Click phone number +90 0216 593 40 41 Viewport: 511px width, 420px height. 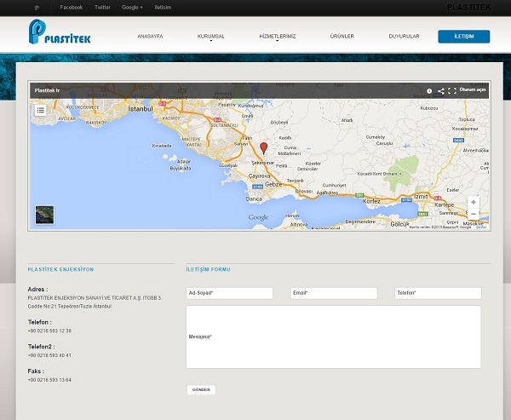tap(49, 355)
